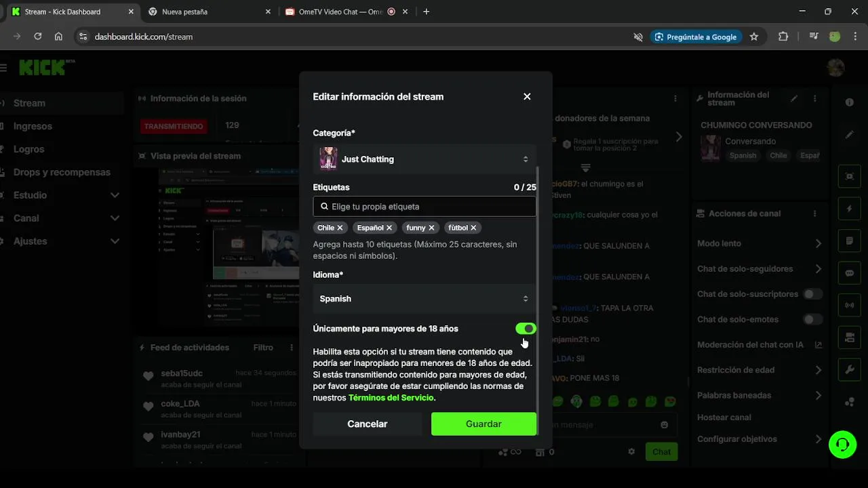Remove the fútbol tag
This screenshot has width=868, height=488.
[473, 228]
